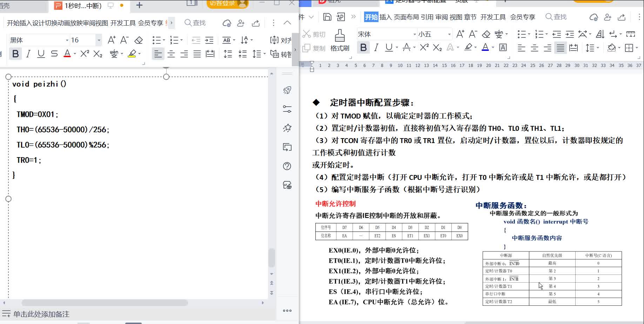Change blue font color A in Writer toolbar
Screen dimensions: 644x324
pos(485,47)
